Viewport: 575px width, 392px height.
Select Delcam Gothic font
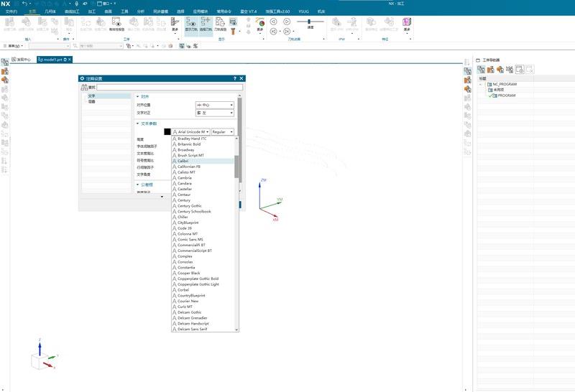pyautogui.click(x=203, y=312)
